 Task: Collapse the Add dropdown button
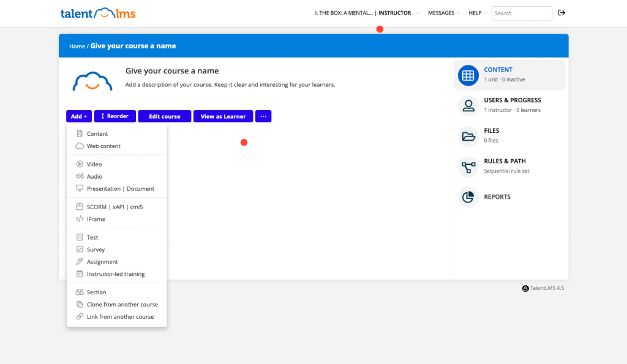[x=79, y=116]
